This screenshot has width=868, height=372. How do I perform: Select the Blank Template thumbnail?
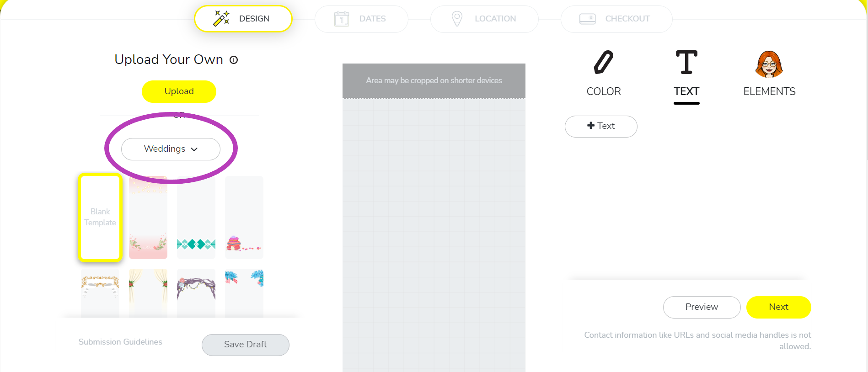(100, 218)
